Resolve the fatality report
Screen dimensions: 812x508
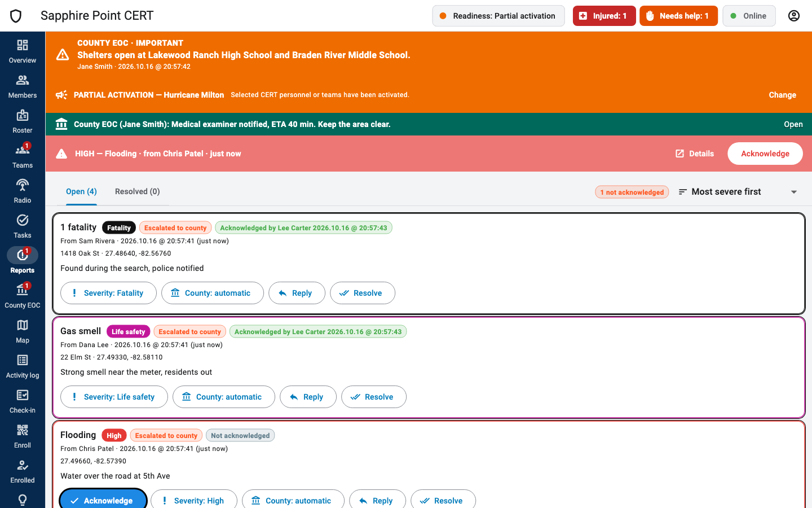(x=363, y=293)
